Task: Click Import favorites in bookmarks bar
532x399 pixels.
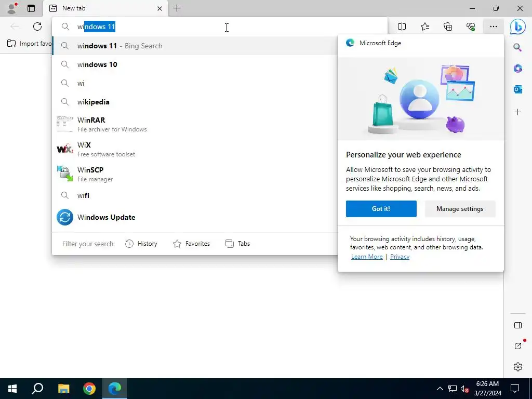Action: click(29, 44)
